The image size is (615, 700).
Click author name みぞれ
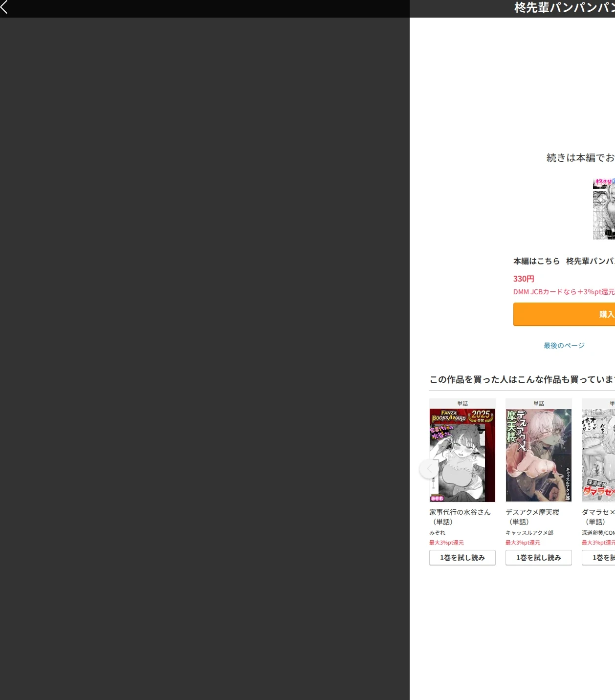coord(438,533)
